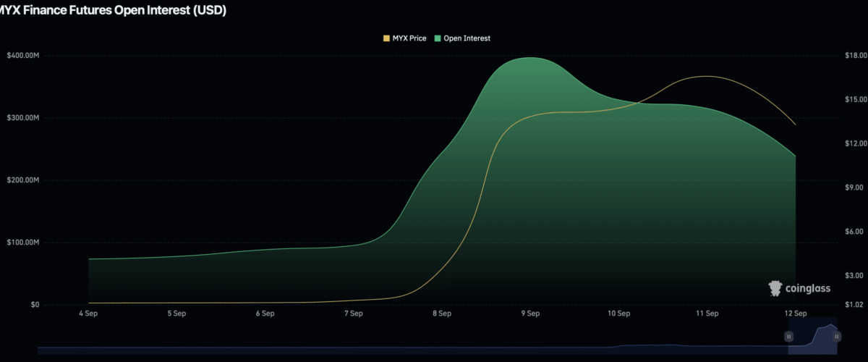Click the left range slider handle

pos(788,336)
